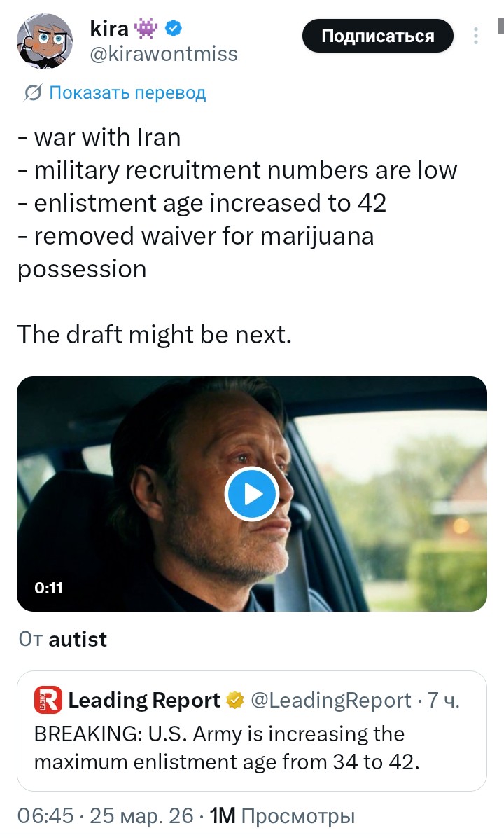Click the blue verified badge next to kira

pos(174,29)
